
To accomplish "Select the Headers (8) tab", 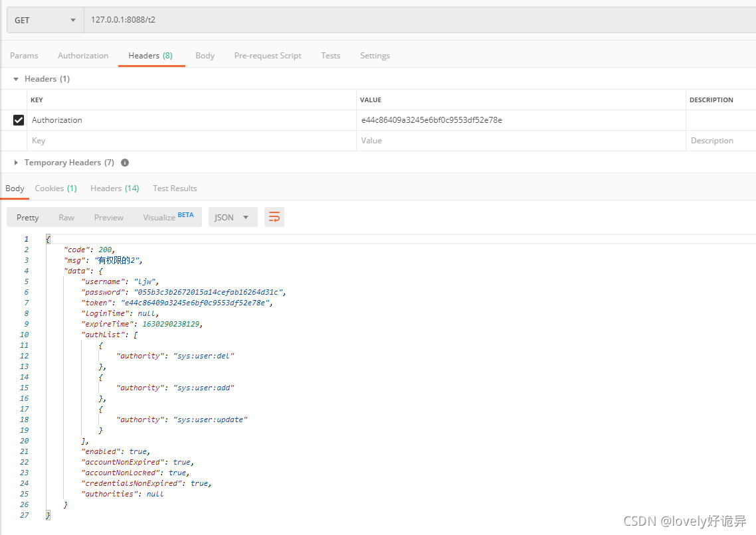I will click(x=150, y=56).
